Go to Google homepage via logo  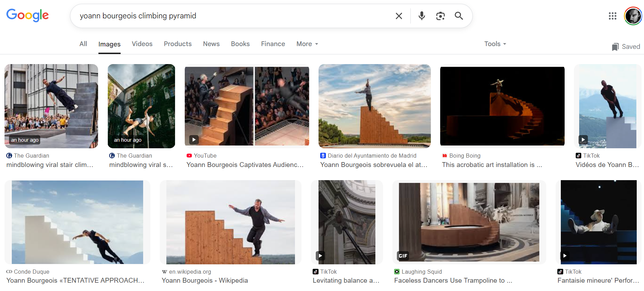click(x=28, y=15)
